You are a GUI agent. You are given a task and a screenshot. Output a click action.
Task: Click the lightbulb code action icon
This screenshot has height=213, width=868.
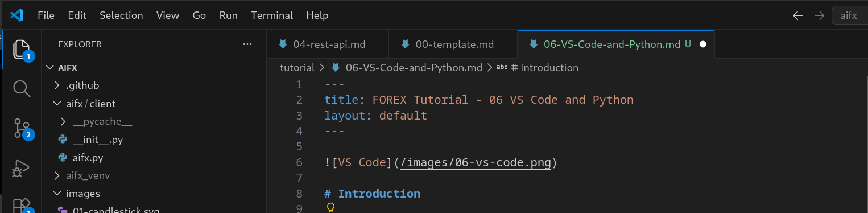pos(330,208)
